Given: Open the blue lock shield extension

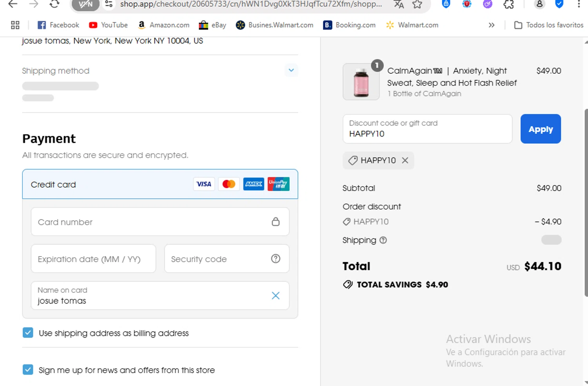Looking at the screenshot, I should point(446,4).
